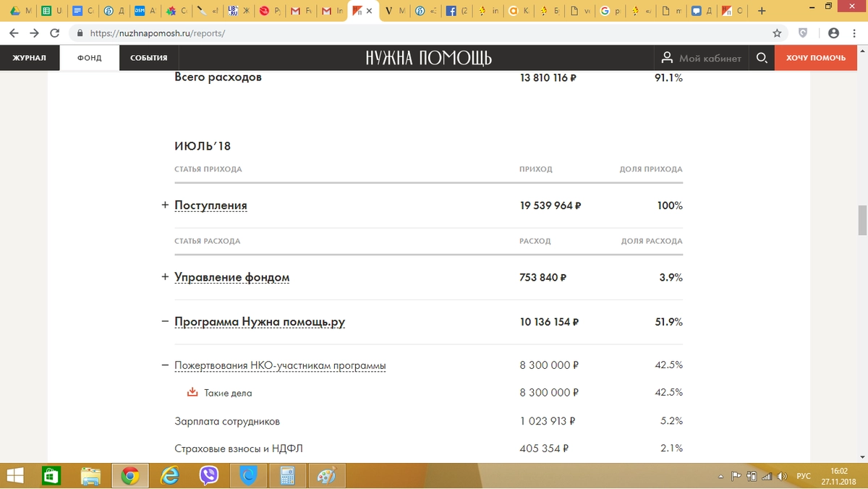This screenshot has width=868, height=489.
Task: Open Viber from the taskbar
Action: click(x=209, y=475)
